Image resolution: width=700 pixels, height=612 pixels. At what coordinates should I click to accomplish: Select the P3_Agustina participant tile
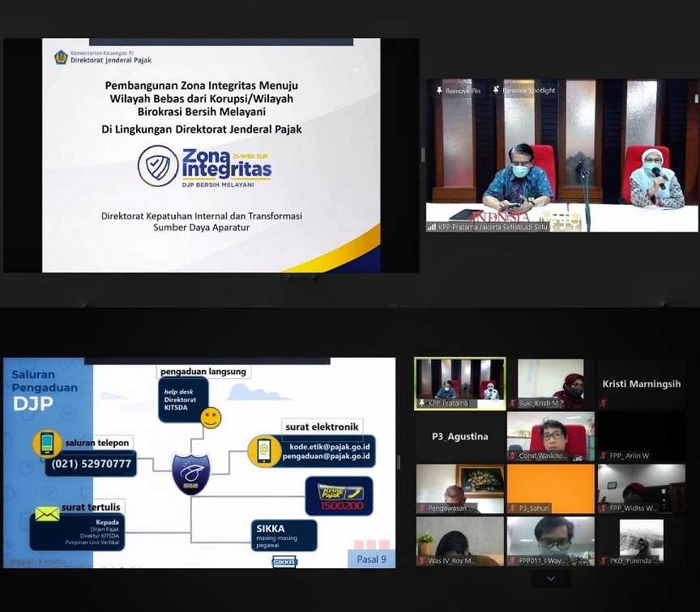click(x=459, y=436)
